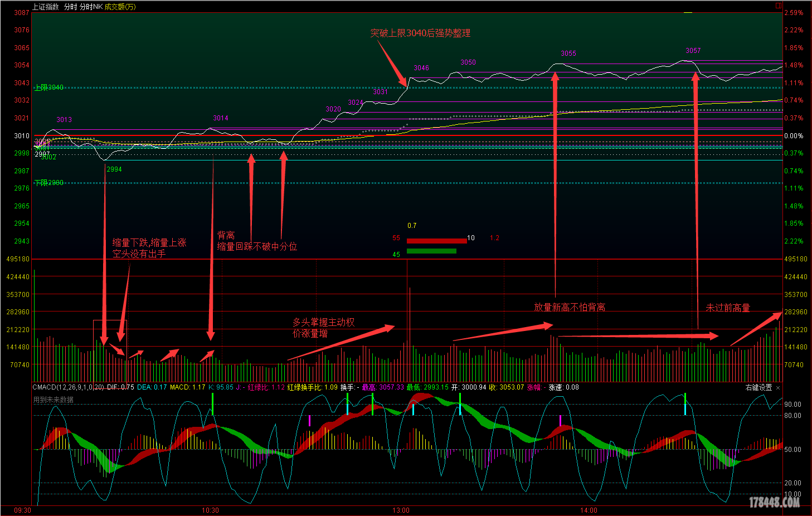Switch to the 分时NK indicator label
Image resolution: width=812 pixels, height=516 pixels.
point(91,7)
